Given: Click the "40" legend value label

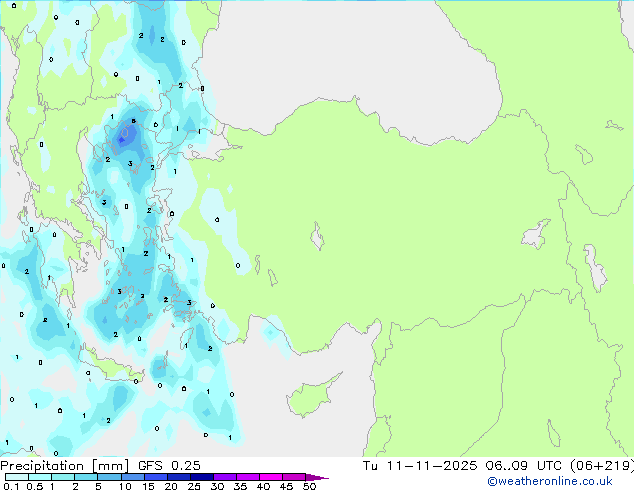Looking at the screenshot, I should pos(263,486).
